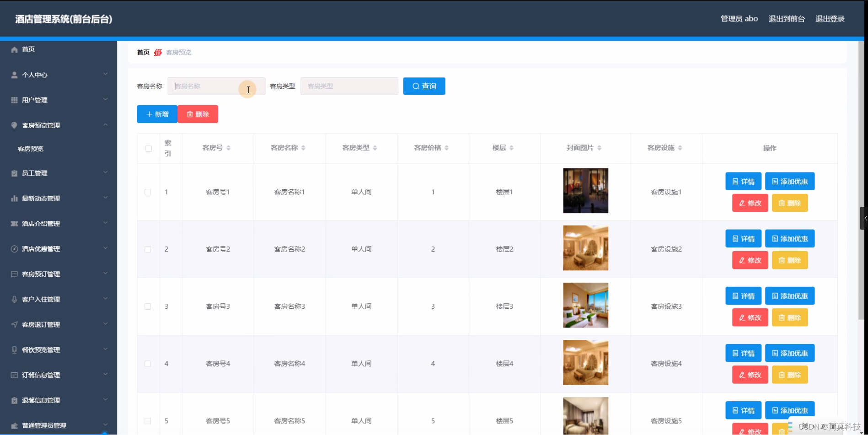Click the icon beside 酒店介绍管理
The width and height of the screenshot is (868, 435).
pos(14,223)
